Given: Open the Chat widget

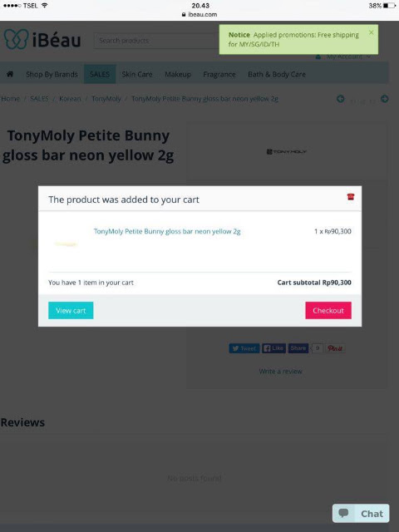Looking at the screenshot, I should click(361, 514).
